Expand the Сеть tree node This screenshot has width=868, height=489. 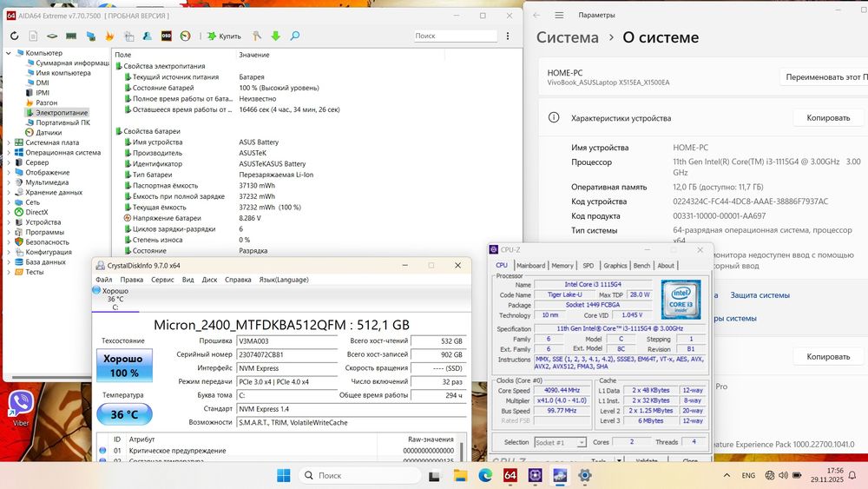[x=9, y=202]
